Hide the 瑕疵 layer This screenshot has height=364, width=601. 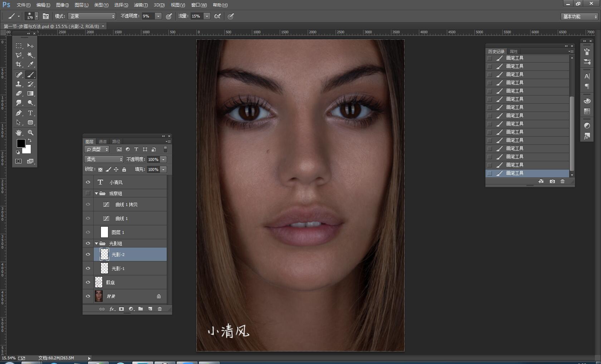[88, 282]
